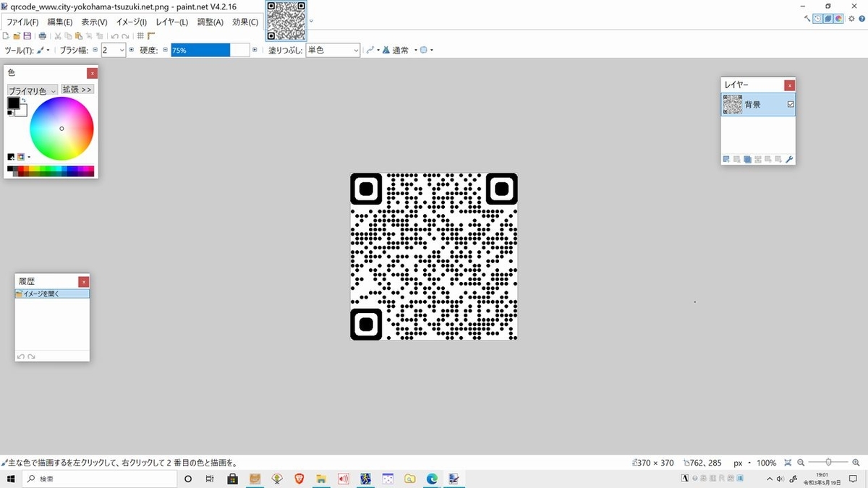Toggle the Tools window (hammer icon)
868x488 pixels.
click(807, 18)
